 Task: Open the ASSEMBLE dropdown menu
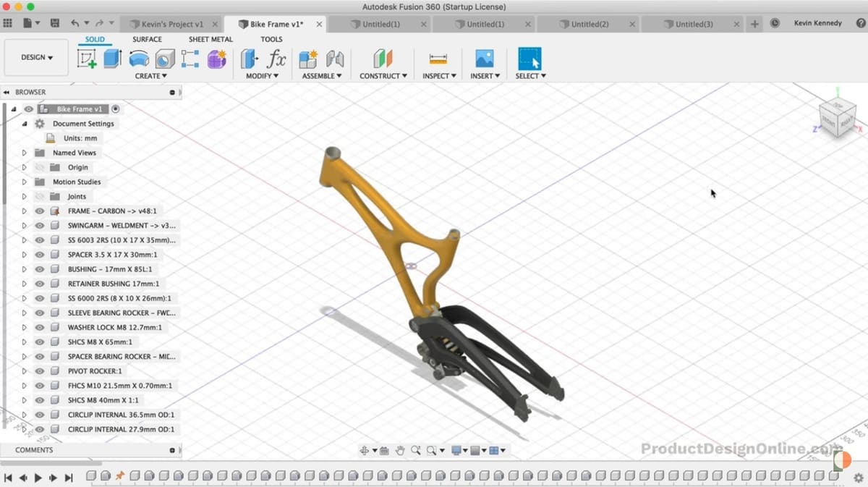(x=322, y=76)
